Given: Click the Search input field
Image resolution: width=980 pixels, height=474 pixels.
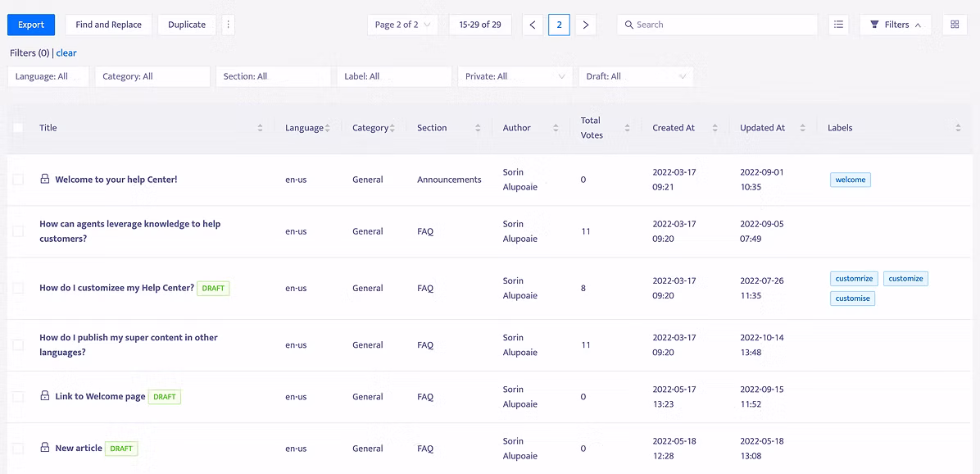Looking at the screenshot, I should [x=718, y=25].
